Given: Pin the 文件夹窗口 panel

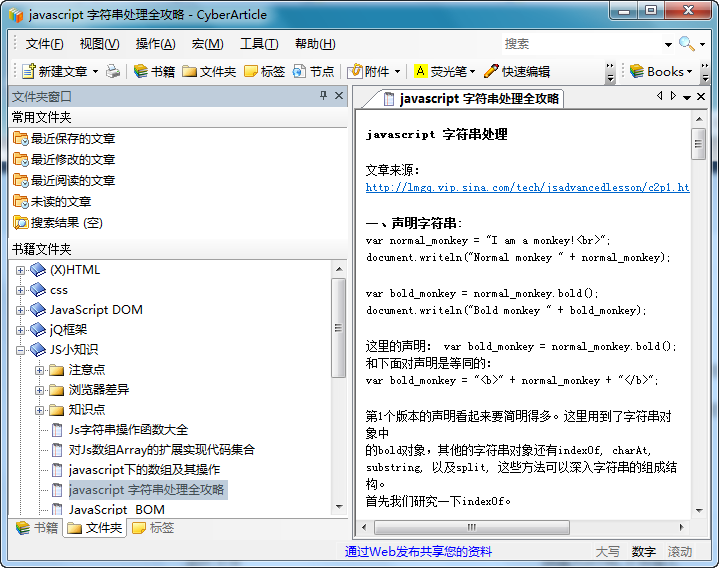Looking at the screenshot, I should click(x=323, y=96).
